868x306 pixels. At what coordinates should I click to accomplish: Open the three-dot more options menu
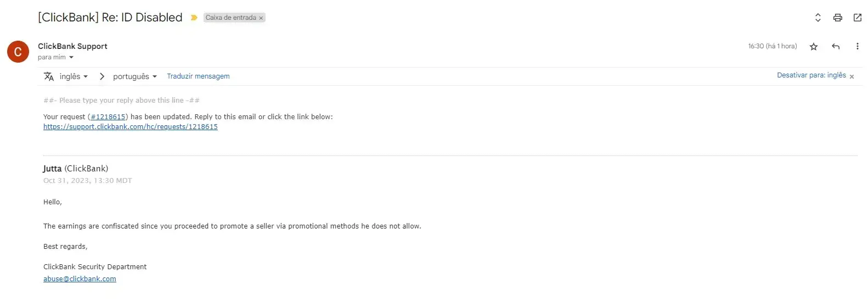click(857, 47)
